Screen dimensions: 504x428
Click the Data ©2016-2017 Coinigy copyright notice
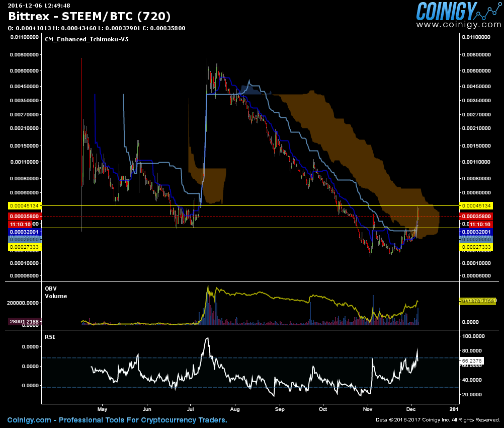pos(438,419)
